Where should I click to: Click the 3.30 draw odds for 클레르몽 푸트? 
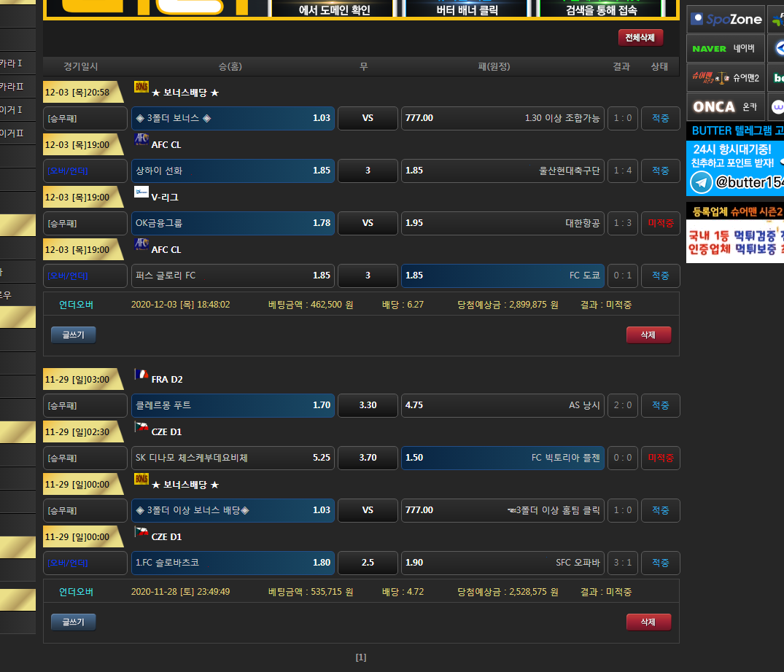point(368,405)
